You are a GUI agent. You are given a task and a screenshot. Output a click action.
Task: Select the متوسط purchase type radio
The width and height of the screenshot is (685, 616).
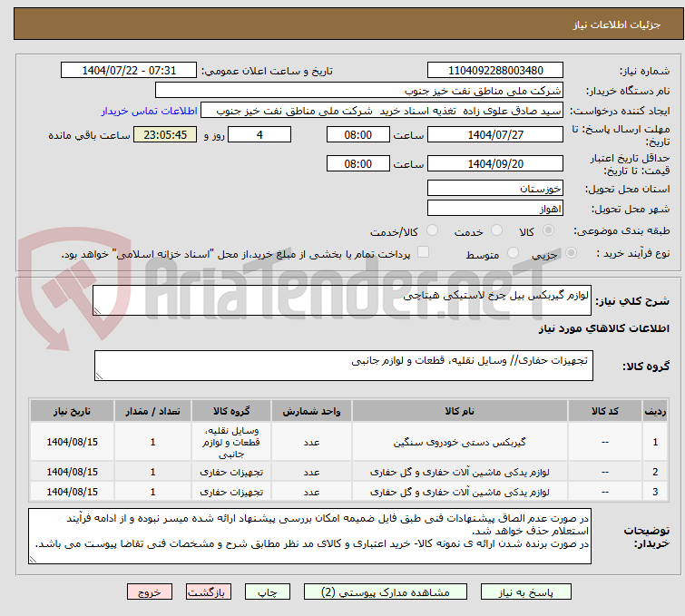click(x=513, y=253)
